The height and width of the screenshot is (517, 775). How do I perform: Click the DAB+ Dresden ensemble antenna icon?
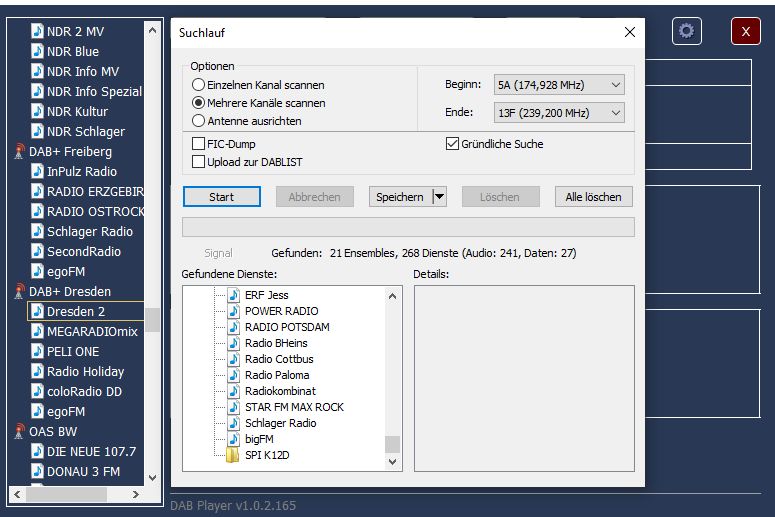[19, 292]
